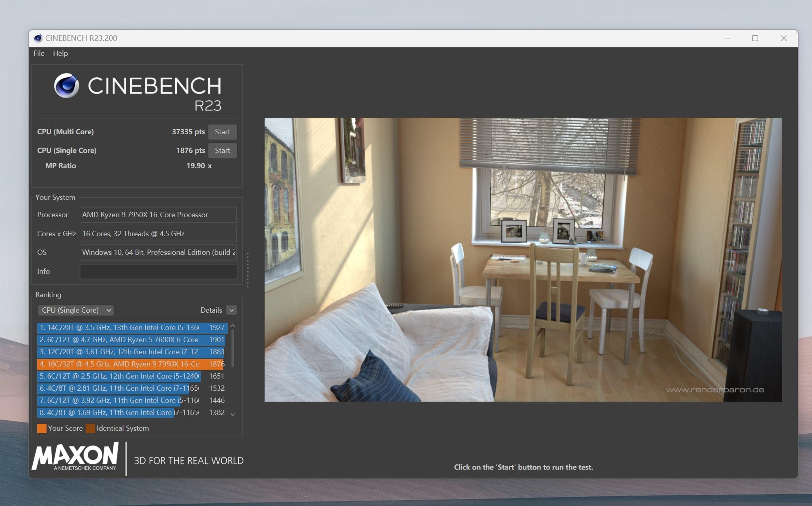Click the Identical System brown swatch
Viewport: 812px width, 506px height.
[90, 428]
